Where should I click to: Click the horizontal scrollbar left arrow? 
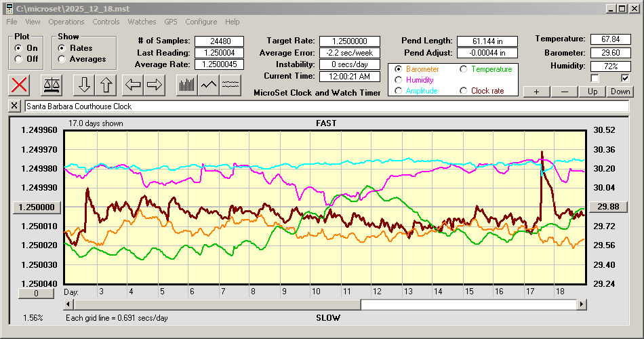coord(68,304)
